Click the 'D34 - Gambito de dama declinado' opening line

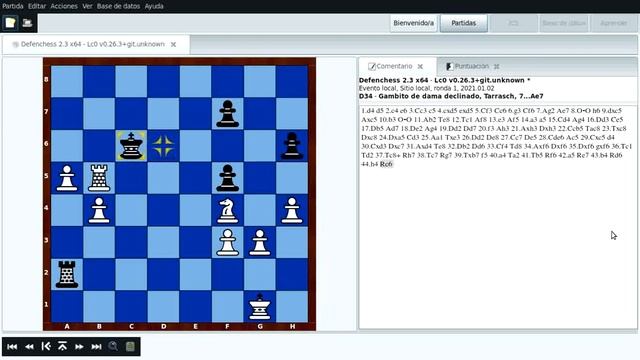coord(451,96)
